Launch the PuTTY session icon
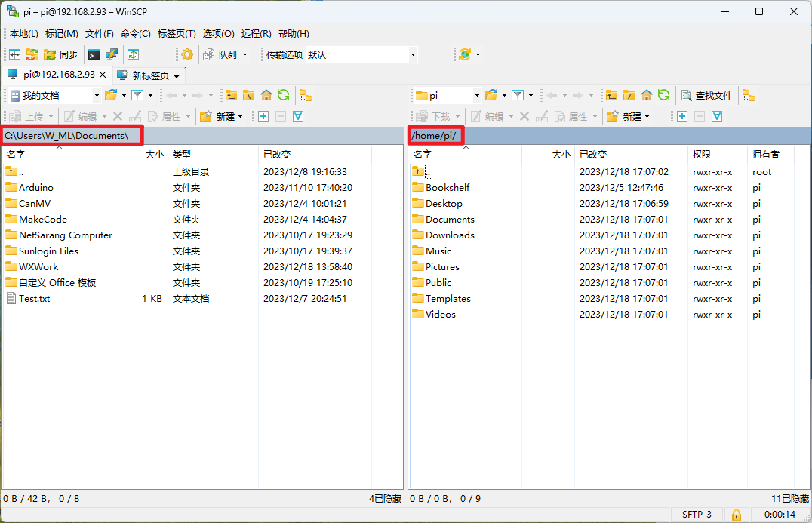 pos(112,54)
